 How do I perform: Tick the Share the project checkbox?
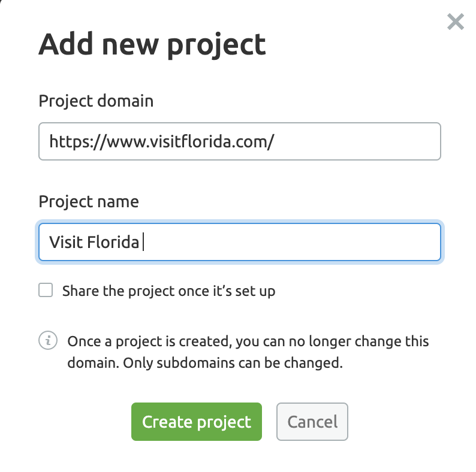[x=46, y=290]
